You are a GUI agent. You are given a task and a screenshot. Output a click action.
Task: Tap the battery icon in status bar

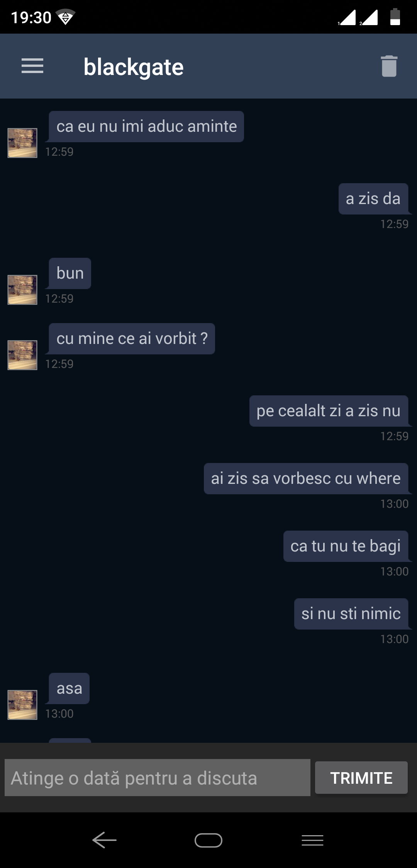pos(395,17)
